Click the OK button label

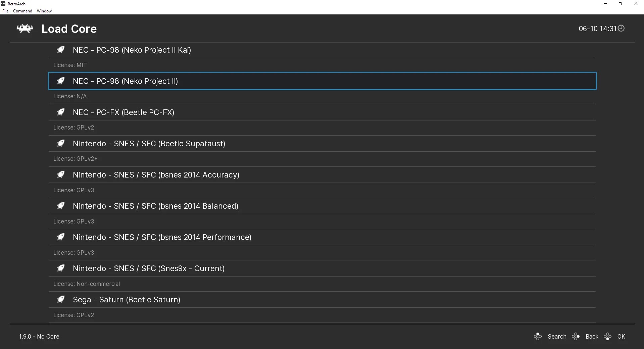coord(621,337)
